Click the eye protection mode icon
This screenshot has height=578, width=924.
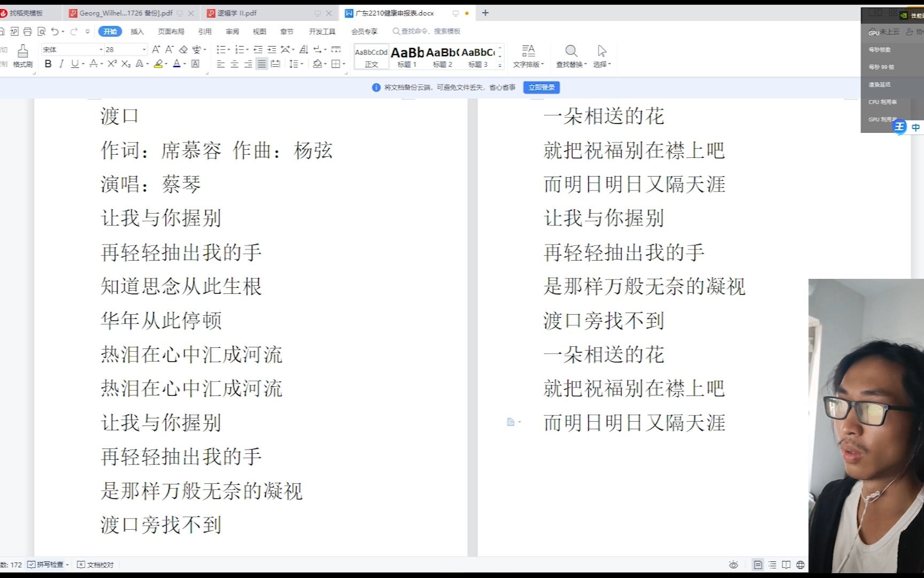click(x=734, y=565)
